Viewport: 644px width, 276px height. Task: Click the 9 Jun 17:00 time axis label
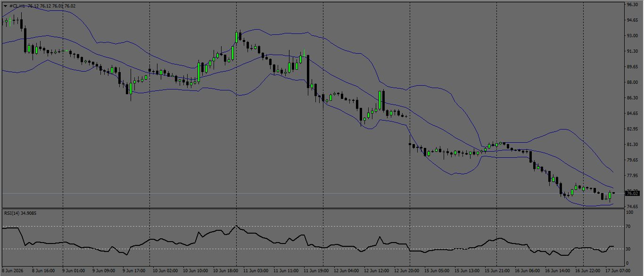click(135, 271)
